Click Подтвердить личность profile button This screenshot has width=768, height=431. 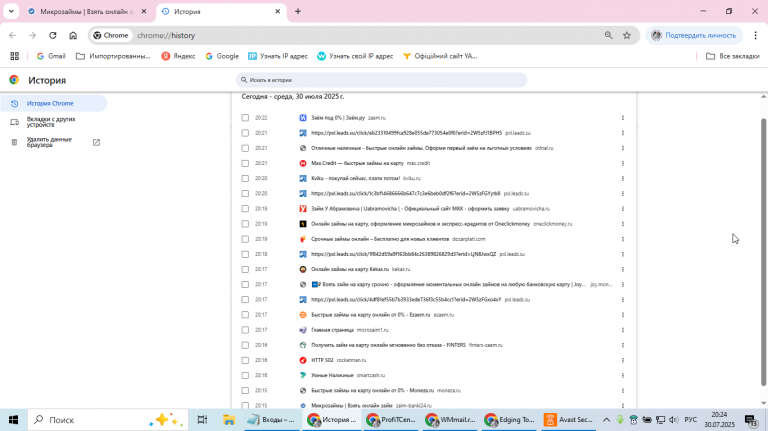click(694, 35)
